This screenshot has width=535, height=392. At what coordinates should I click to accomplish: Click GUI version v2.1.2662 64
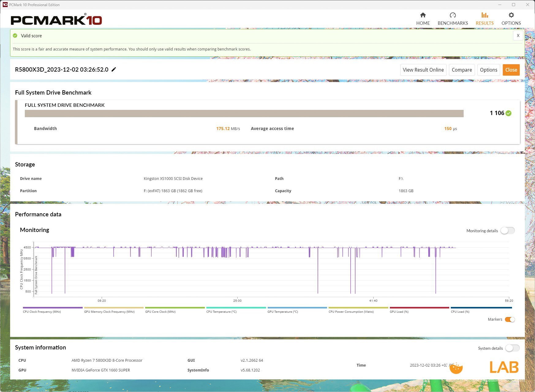pyautogui.click(x=252, y=360)
